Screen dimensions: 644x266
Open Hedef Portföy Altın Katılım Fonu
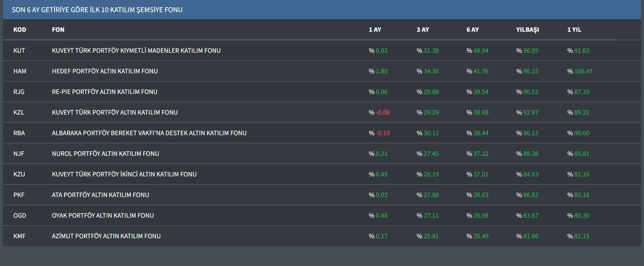(x=105, y=71)
